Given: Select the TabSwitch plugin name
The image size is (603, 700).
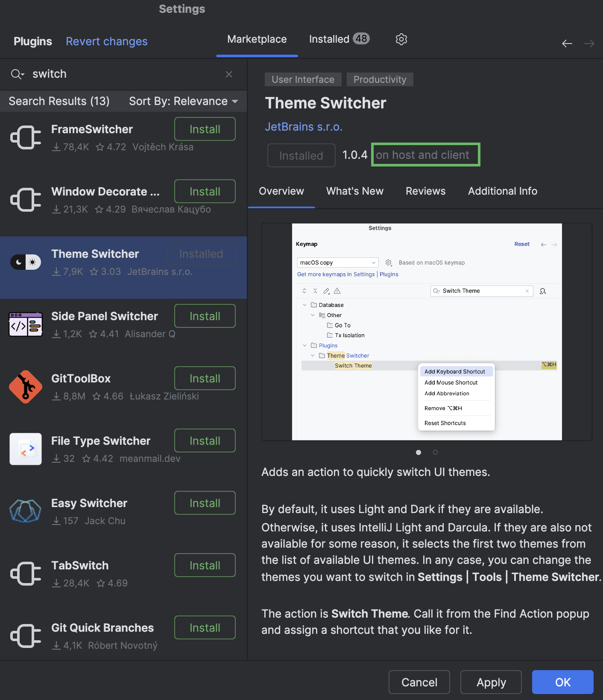Looking at the screenshot, I should point(80,566).
